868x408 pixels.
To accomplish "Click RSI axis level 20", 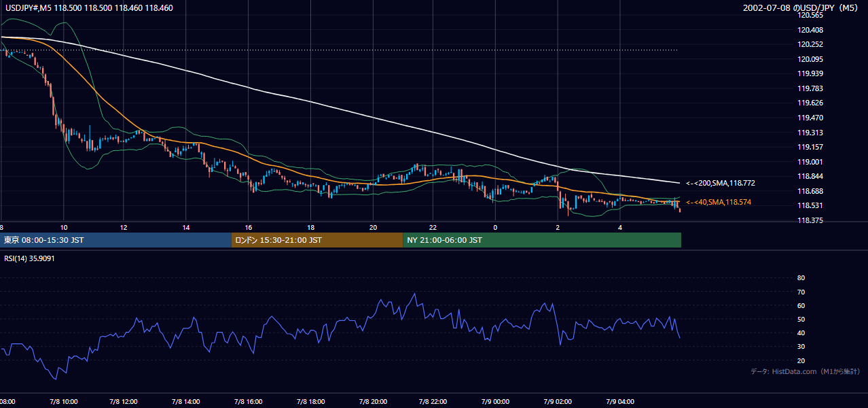I will click(801, 360).
